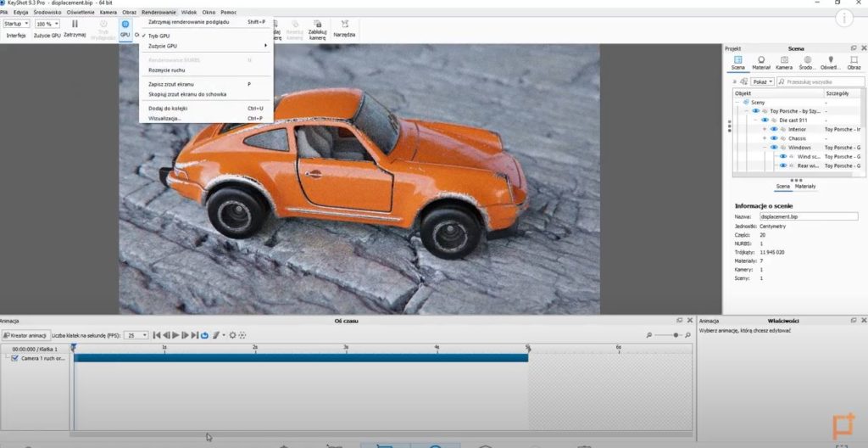Choose Dodaj do kolejki menu item
This screenshot has height=448, width=868.
[x=206, y=108]
